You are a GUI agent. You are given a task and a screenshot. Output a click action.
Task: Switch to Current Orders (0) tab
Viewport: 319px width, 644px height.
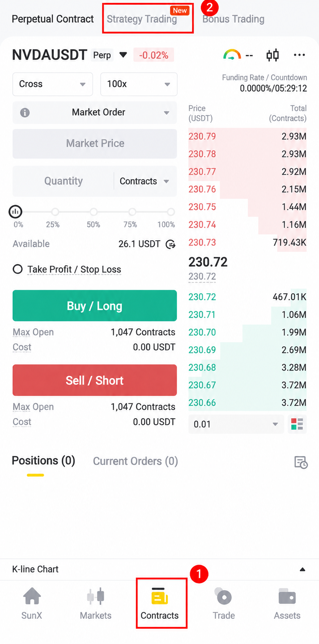coord(136,461)
